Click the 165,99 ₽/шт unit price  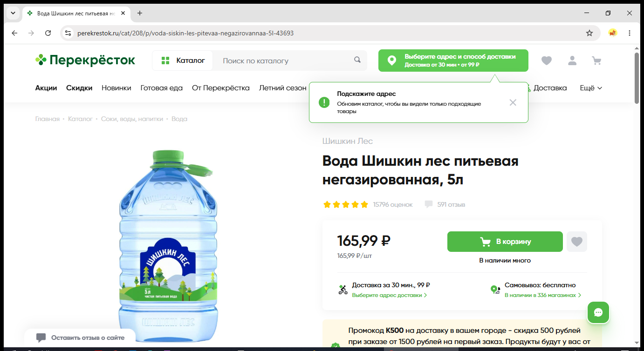click(355, 256)
